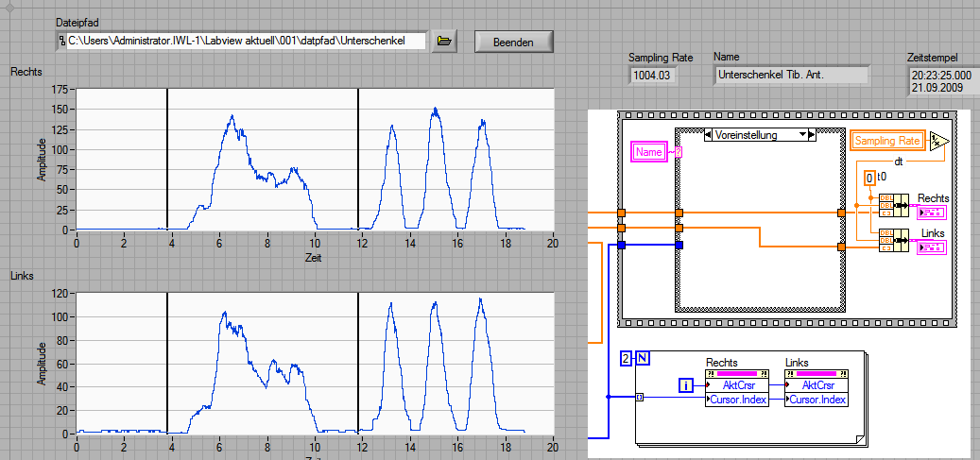Select the Rechts build waveform node
The width and height of the screenshot is (980, 460).
[x=894, y=205]
